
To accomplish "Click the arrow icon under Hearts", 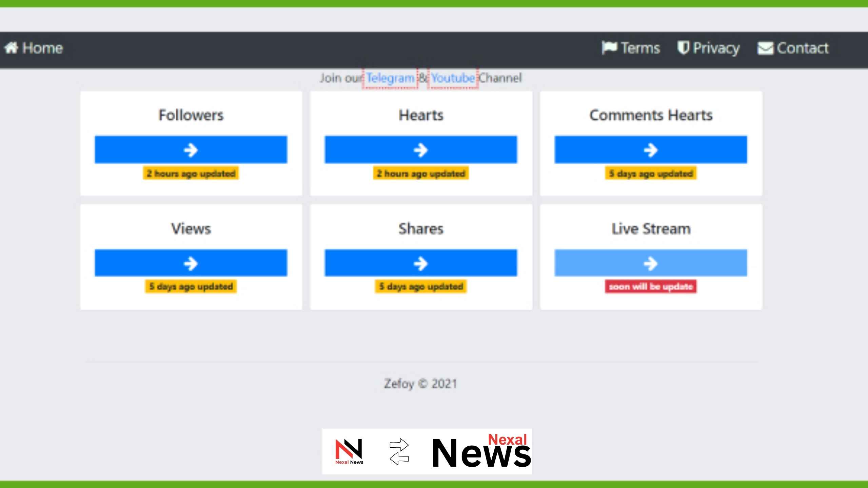I will (x=421, y=149).
